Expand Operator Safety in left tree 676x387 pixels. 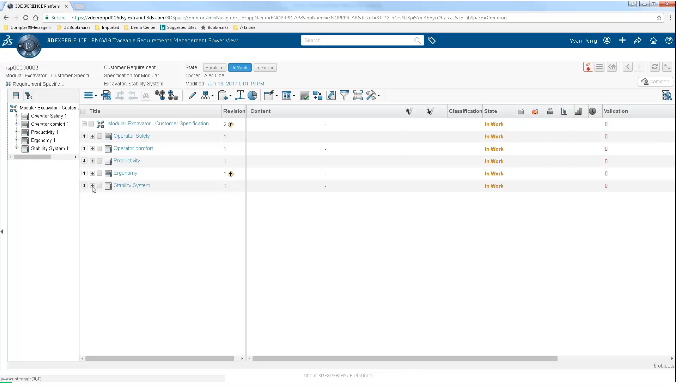[17, 116]
